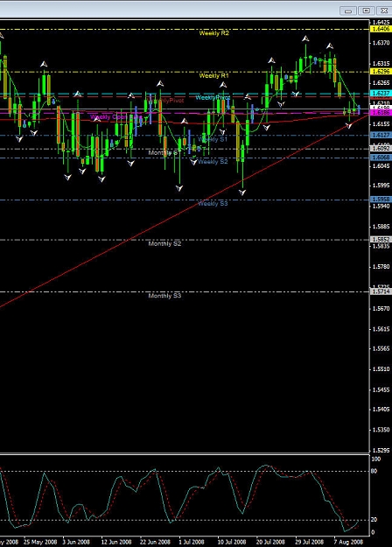Click the blue 1.6068 price tag

pos(381,158)
